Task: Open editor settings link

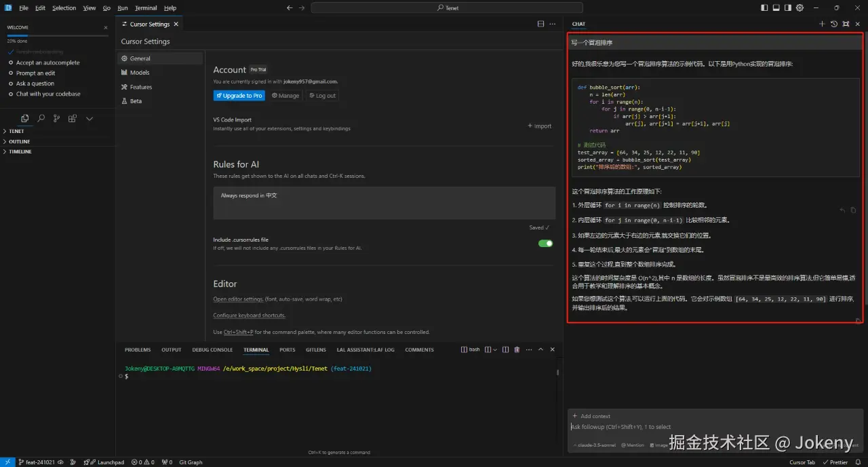Action: [x=238, y=299]
